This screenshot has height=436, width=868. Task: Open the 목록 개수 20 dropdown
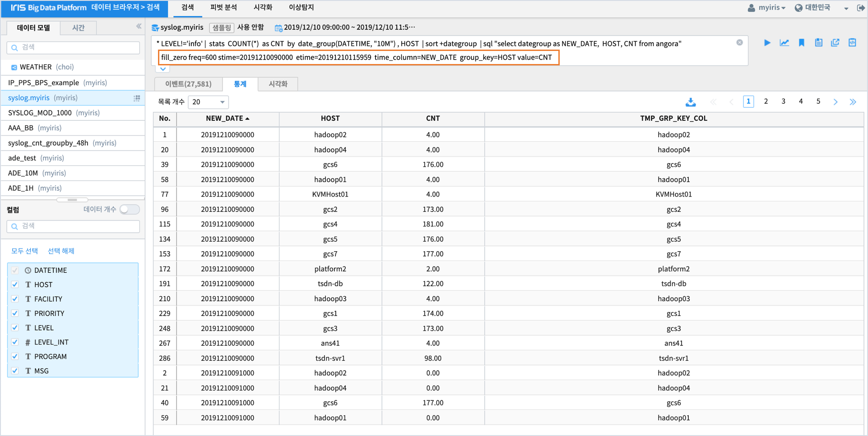tap(208, 102)
